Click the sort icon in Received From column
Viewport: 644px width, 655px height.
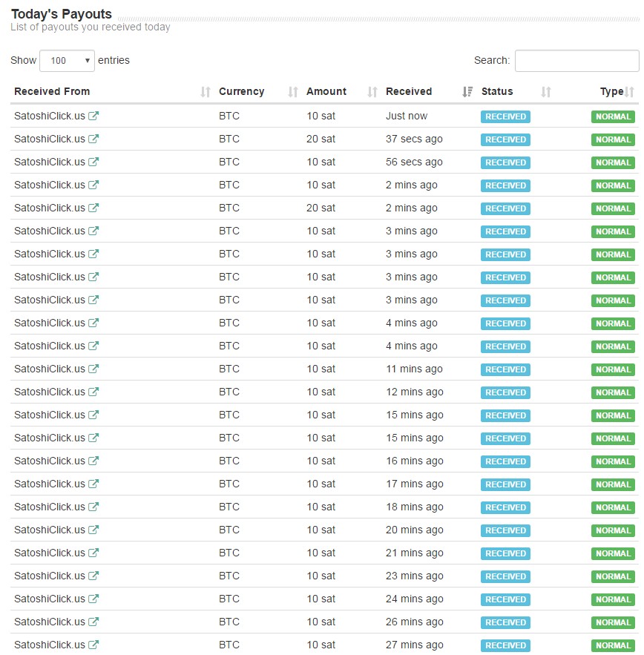pos(206,92)
